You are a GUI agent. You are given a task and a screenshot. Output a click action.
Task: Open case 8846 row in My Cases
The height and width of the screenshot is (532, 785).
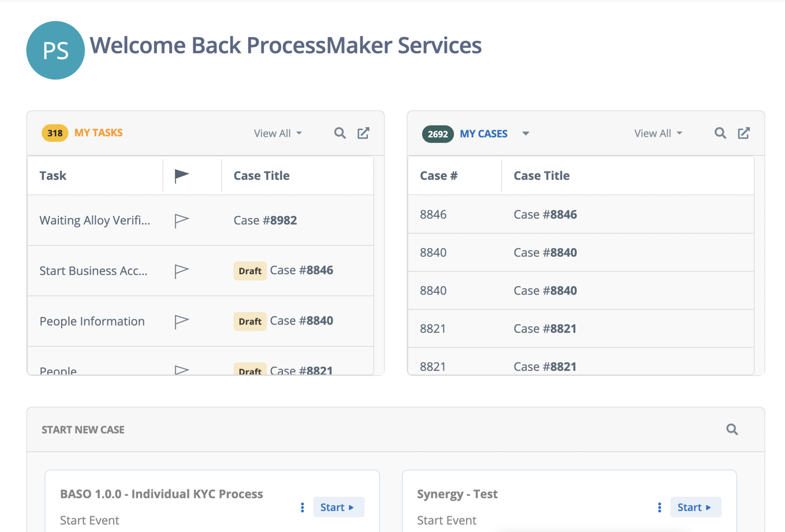coord(581,214)
